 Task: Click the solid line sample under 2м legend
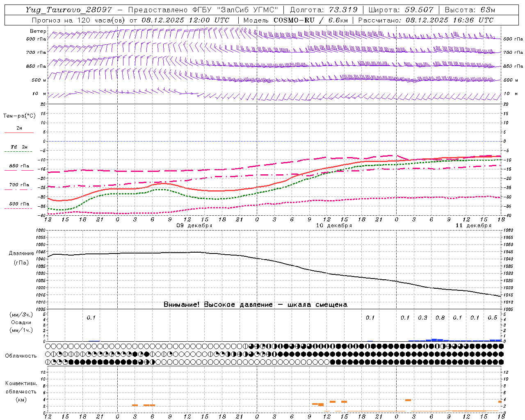pos(19,133)
